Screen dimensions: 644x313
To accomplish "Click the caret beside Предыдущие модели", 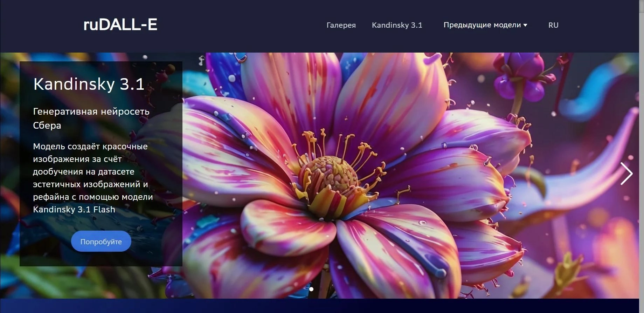I will click(525, 25).
